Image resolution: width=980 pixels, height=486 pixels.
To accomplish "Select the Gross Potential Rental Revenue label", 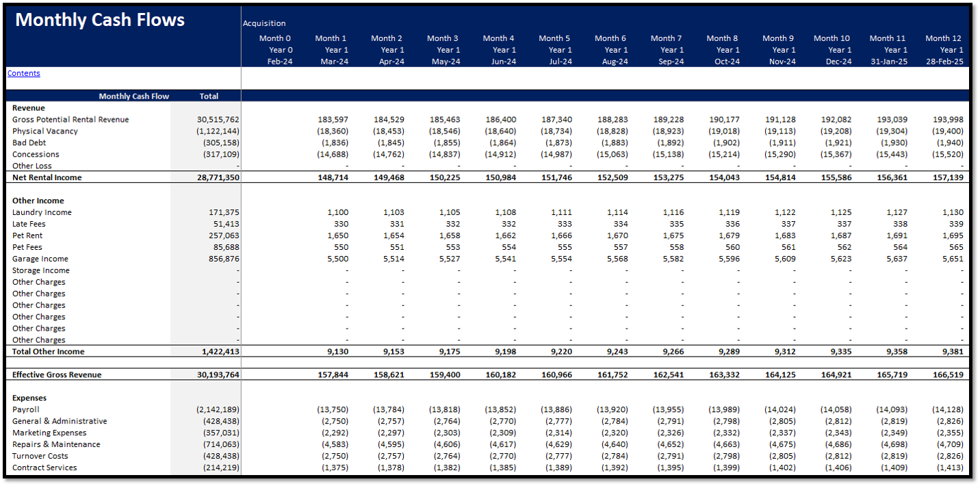I will coord(70,120).
